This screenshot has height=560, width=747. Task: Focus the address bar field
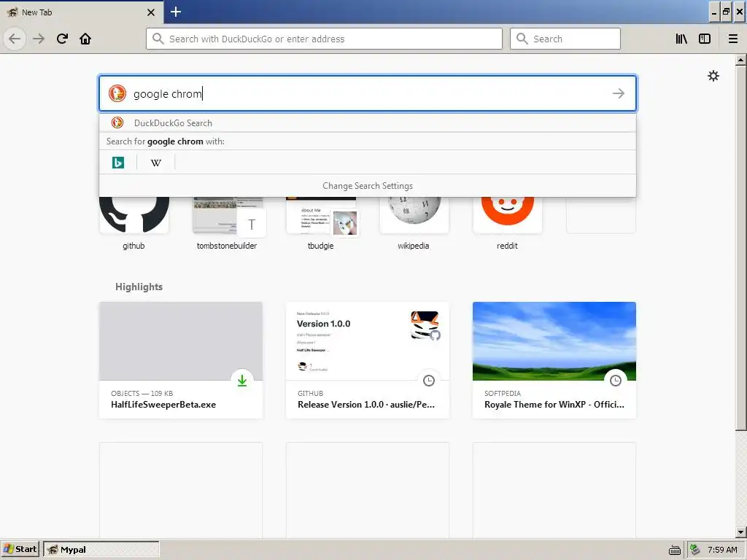[x=324, y=39]
